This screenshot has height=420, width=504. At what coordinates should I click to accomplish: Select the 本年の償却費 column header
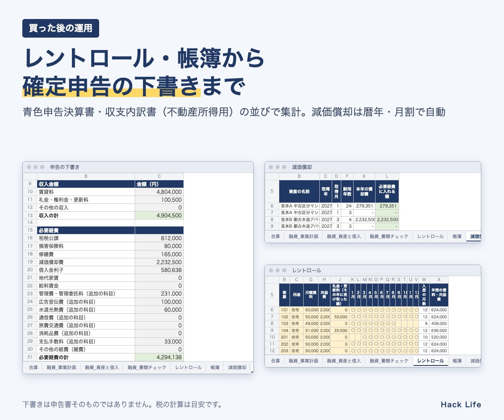(x=364, y=191)
